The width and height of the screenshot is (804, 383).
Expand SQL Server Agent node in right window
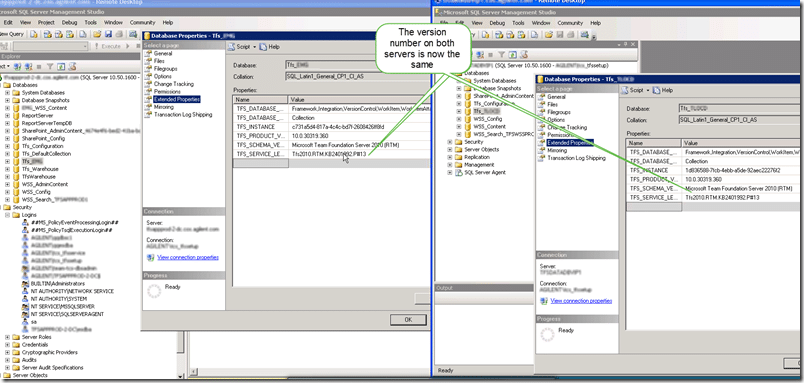click(x=450, y=173)
